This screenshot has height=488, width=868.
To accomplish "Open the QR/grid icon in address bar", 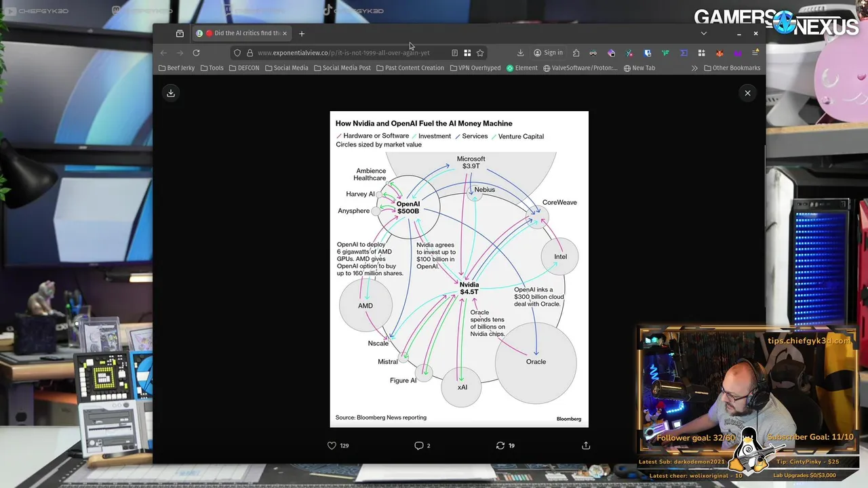I will [x=467, y=53].
